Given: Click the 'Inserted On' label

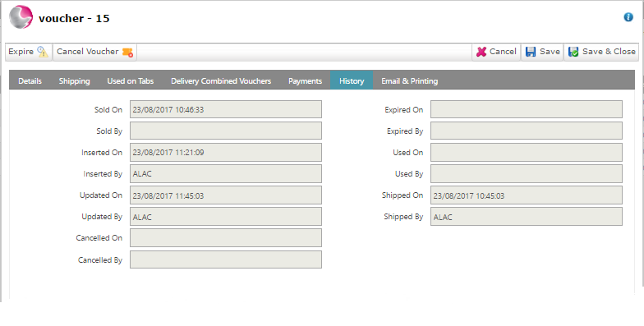Looking at the screenshot, I should point(102,153).
